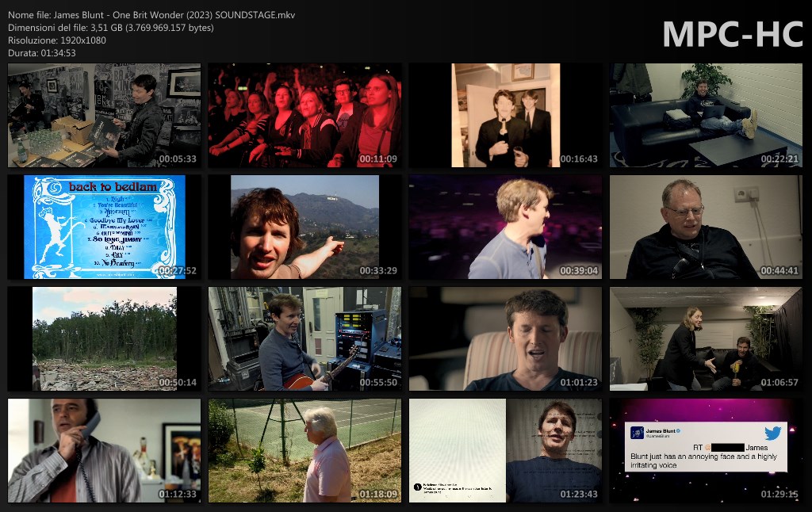
Task: Select the Hollywood sign selfie thumbnail
Action: click(x=304, y=227)
